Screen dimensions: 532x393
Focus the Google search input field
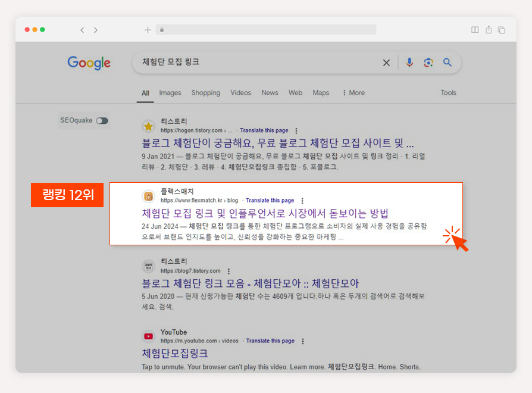[x=258, y=63]
